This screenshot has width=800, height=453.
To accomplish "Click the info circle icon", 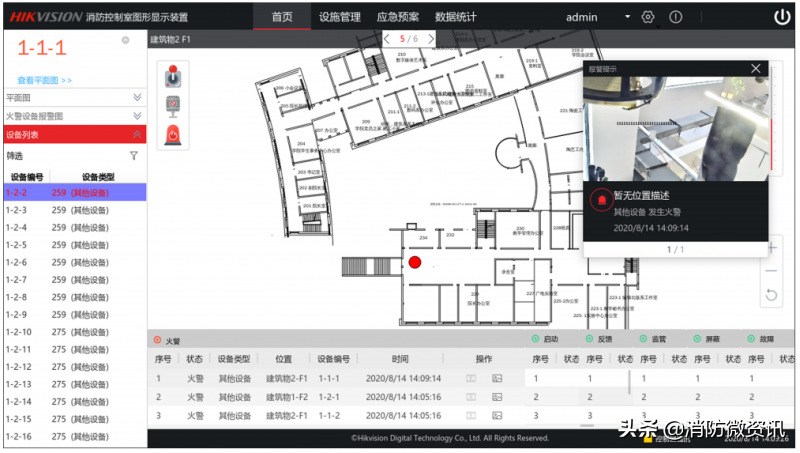I will click(x=676, y=17).
